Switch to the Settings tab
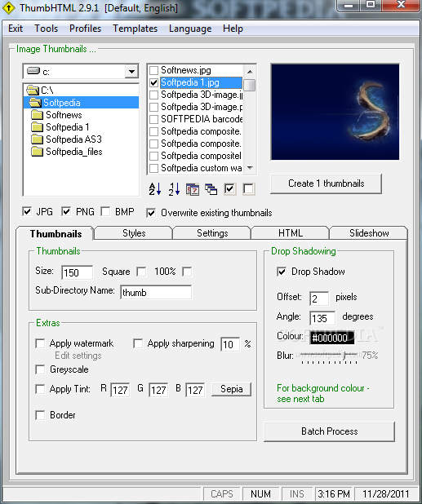Viewport: 422px width, 504px height. 212,233
